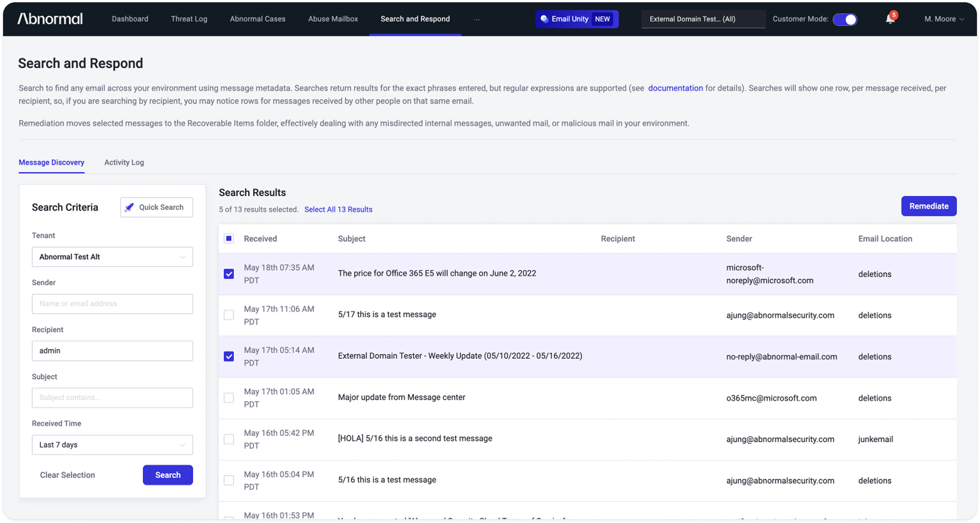The height and width of the screenshot is (523, 980).
Task: Navigate to Abuse Mailbox
Action: point(333,19)
